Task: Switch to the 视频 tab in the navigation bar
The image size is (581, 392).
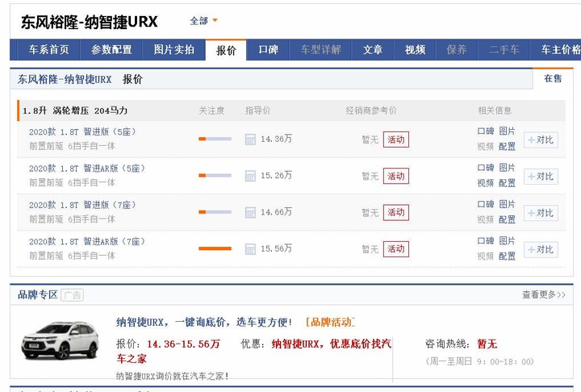Action: pyautogui.click(x=415, y=50)
